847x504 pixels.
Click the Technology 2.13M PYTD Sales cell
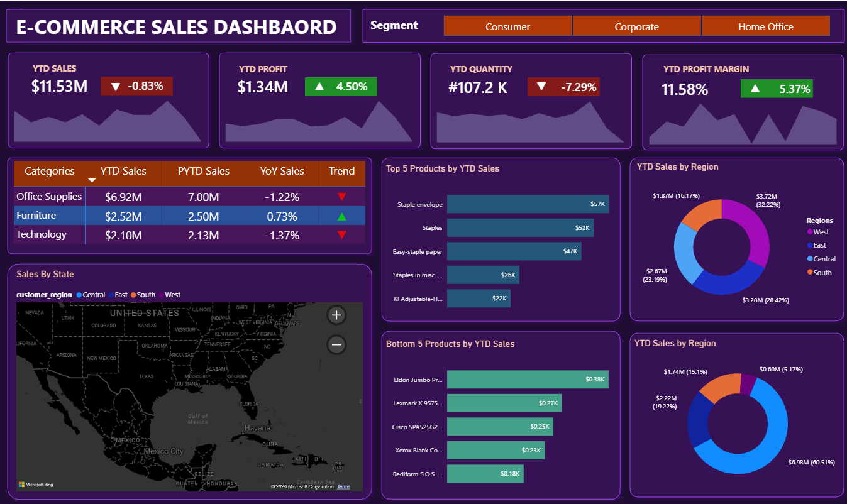(203, 236)
